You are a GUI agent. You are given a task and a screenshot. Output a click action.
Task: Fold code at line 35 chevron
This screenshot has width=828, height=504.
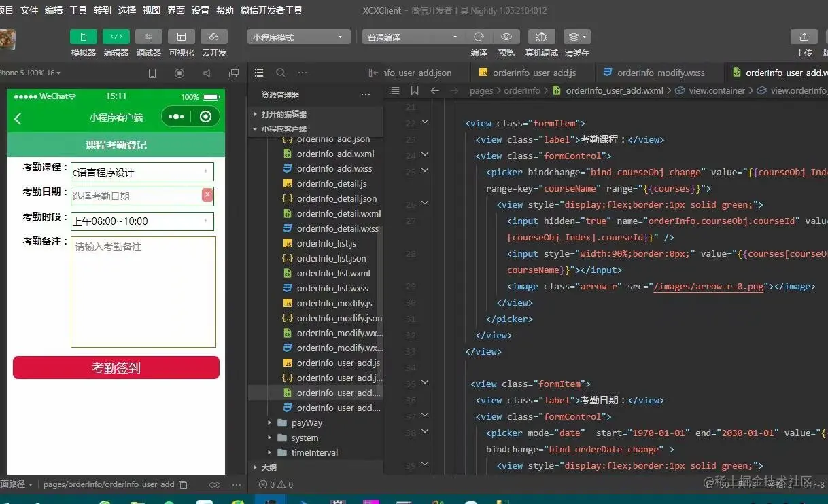[x=425, y=383]
